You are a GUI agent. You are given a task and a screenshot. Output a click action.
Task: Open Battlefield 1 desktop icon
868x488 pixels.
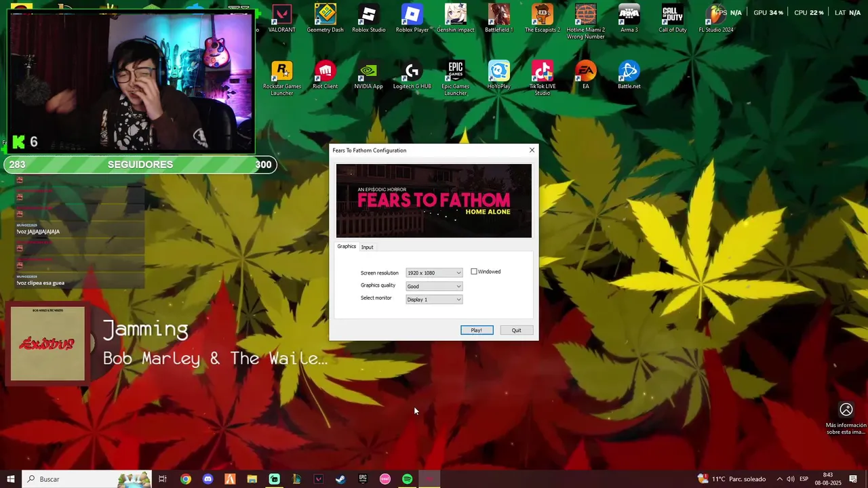(x=499, y=18)
